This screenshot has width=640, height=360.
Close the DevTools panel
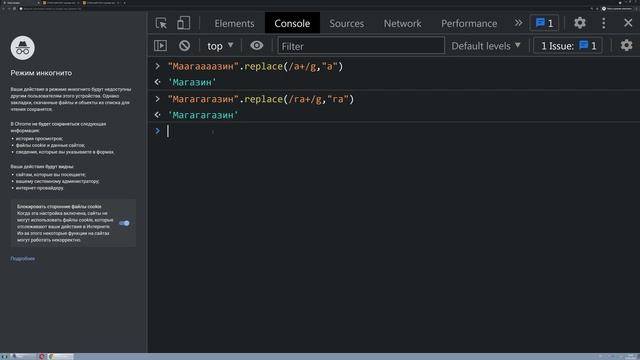pyautogui.click(x=628, y=23)
